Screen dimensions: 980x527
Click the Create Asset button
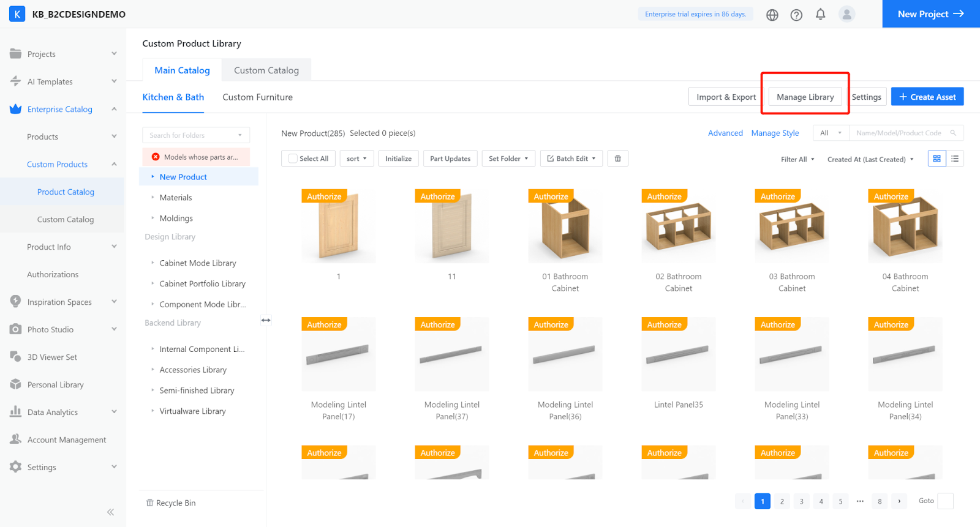927,97
